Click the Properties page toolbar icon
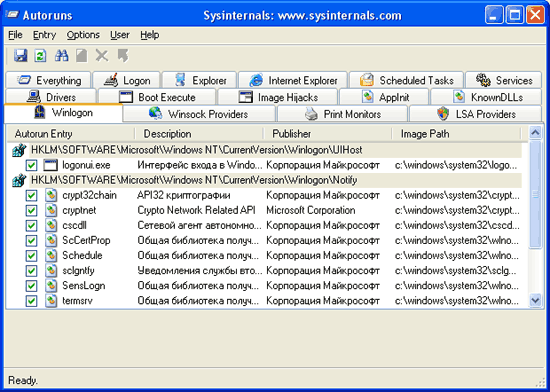The height and width of the screenshot is (392, 550). tap(82, 56)
